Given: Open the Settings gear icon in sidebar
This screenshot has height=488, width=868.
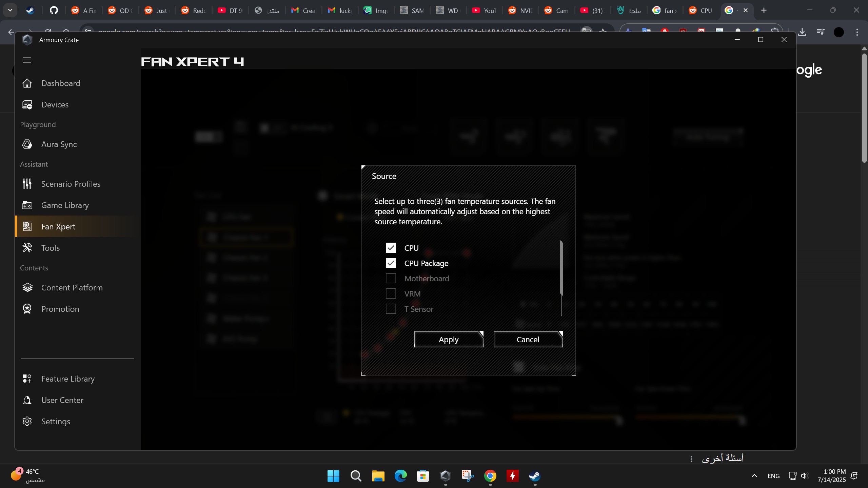Looking at the screenshot, I should 27,422.
